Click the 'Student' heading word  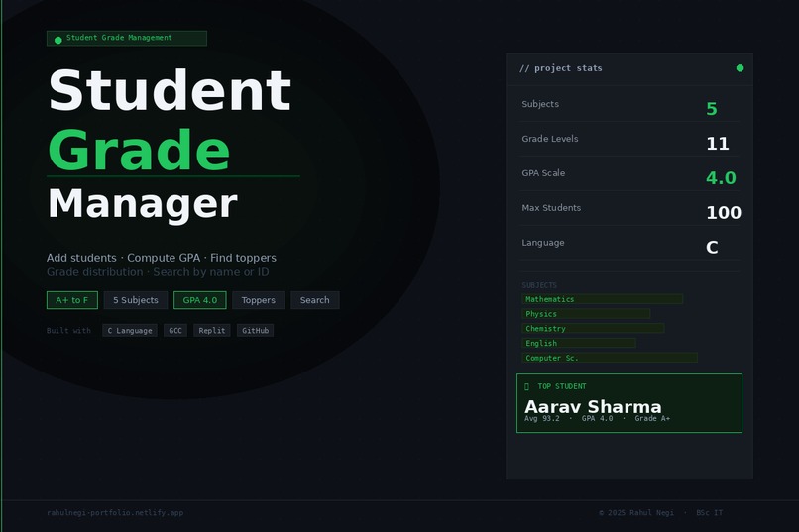pos(170,90)
